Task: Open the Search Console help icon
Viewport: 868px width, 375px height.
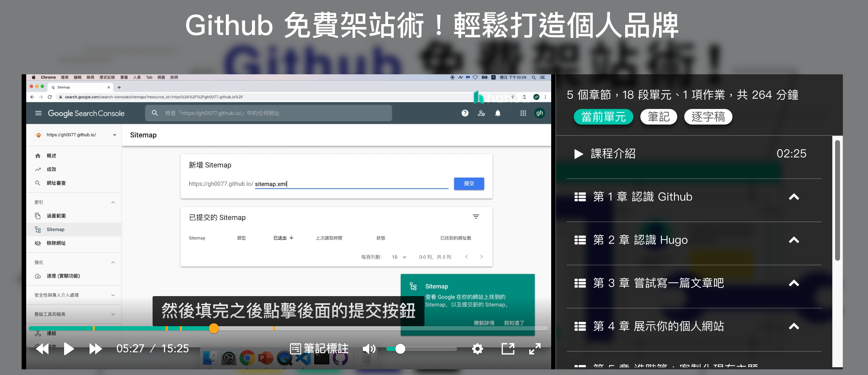Action: click(464, 113)
